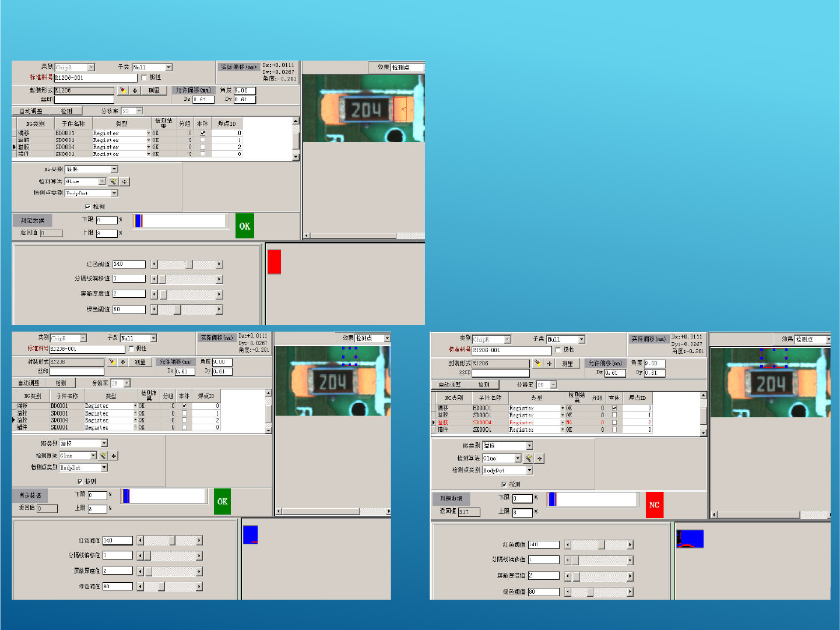Toggle the 极性 checkbox in bottom-left panel
The image size is (840, 630).
(131, 349)
